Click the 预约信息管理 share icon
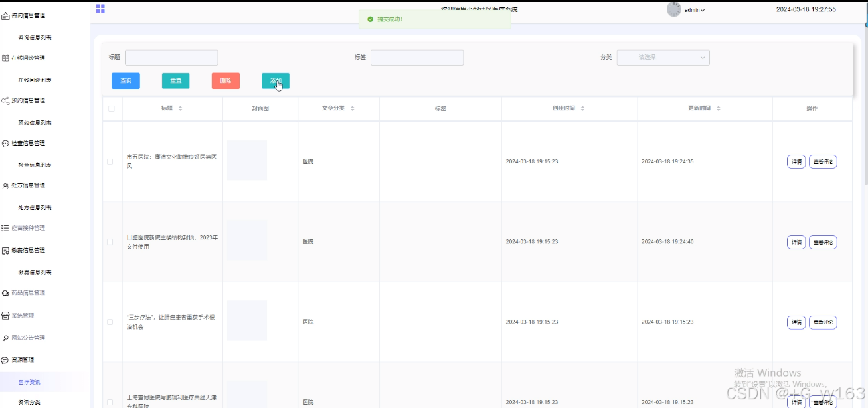868x408 pixels. coord(5,100)
